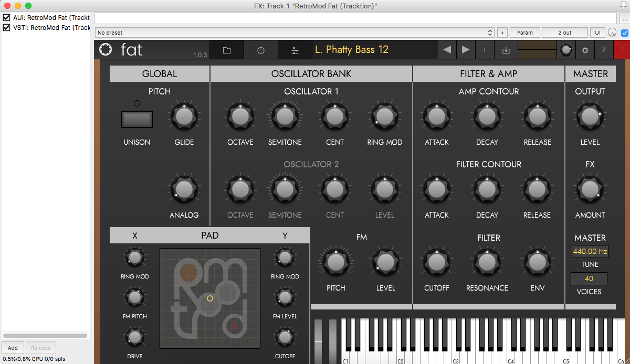Click the Pad Y CUTOFF knob
This screenshot has width=630, height=364.
pyautogui.click(x=285, y=337)
